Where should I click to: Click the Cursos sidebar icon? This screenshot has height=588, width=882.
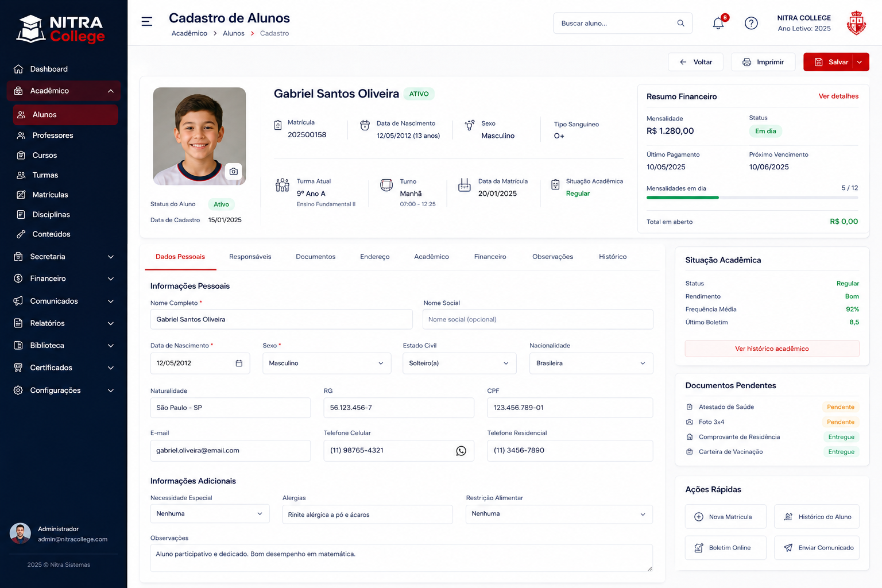pos(21,156)
